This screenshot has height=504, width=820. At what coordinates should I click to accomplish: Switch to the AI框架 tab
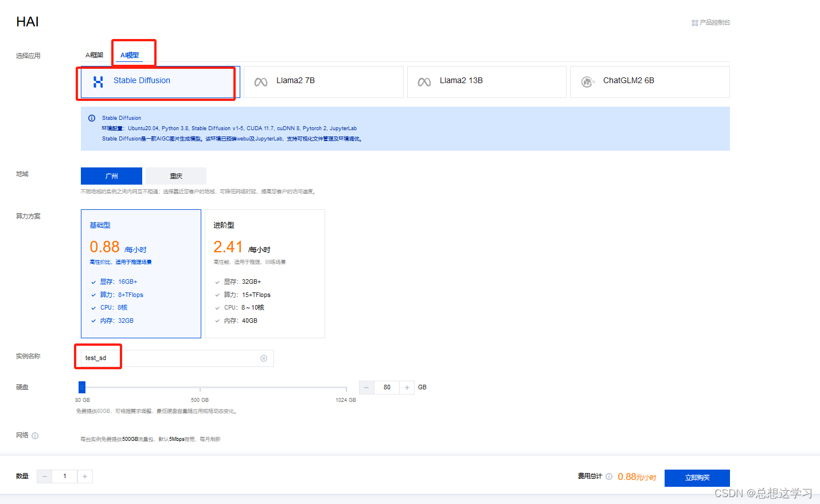94,55
